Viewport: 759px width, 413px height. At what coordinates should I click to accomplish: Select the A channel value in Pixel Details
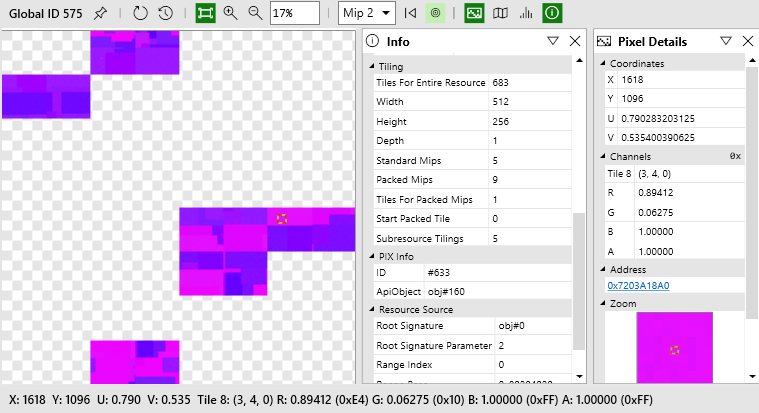click(x=655, y=251)
